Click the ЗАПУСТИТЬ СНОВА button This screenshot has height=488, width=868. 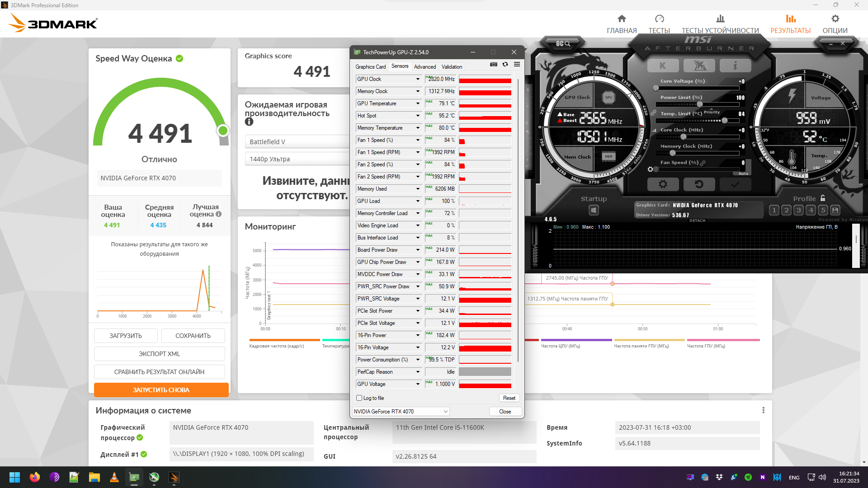point(161,390)
